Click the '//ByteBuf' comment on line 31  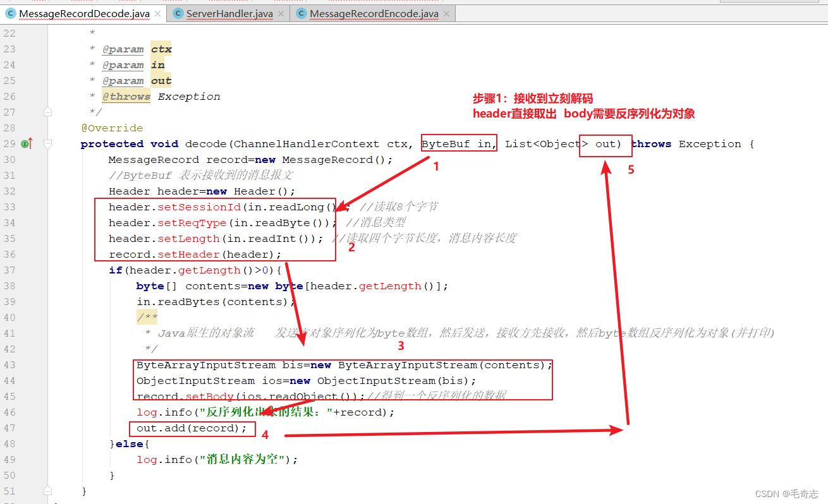coord(200,176)
